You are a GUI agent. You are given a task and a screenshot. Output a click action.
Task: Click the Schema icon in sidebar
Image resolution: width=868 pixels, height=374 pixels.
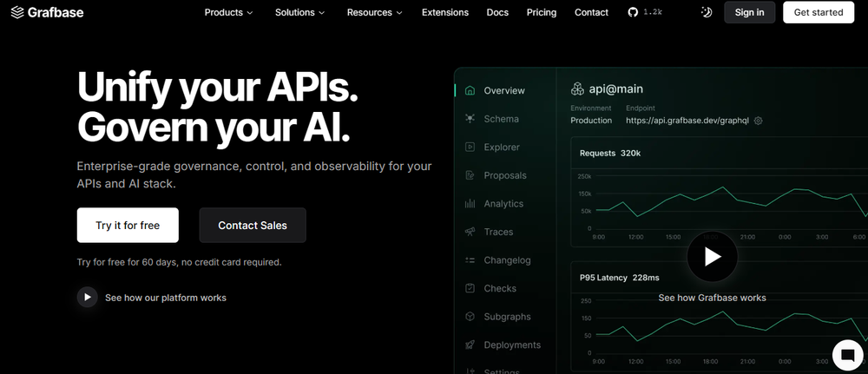[x=470, y=119]
